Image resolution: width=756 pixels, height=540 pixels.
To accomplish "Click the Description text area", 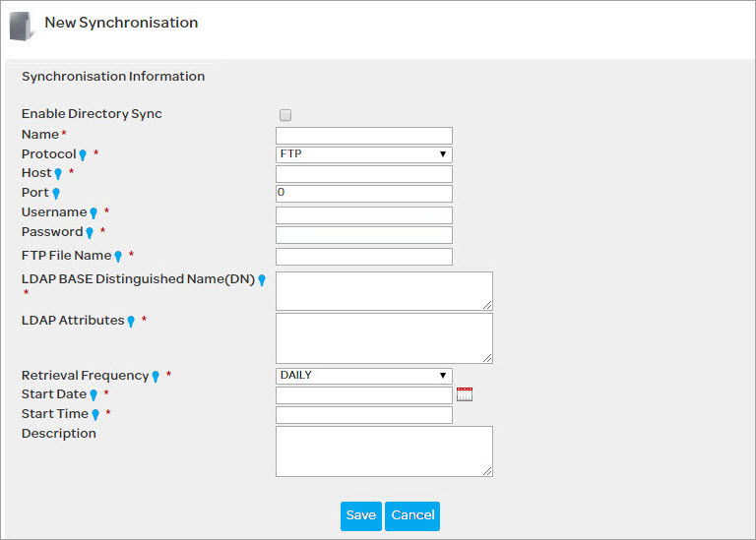I will click(383, 451).
